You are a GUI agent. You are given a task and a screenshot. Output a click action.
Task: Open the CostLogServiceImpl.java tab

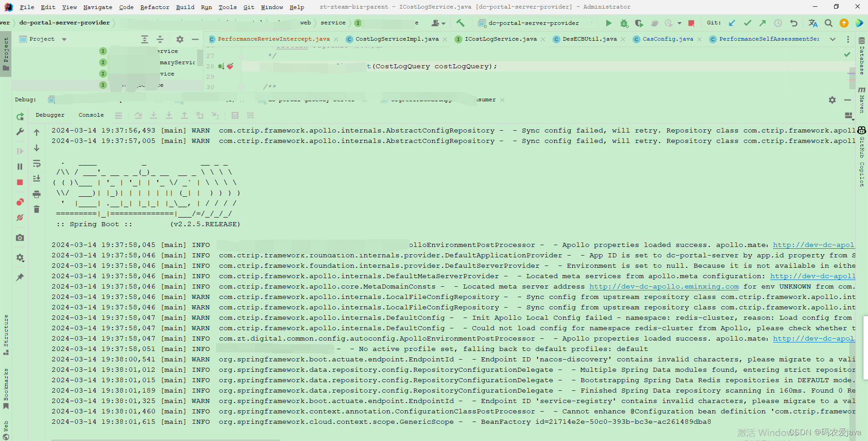(x=397, y=39)
